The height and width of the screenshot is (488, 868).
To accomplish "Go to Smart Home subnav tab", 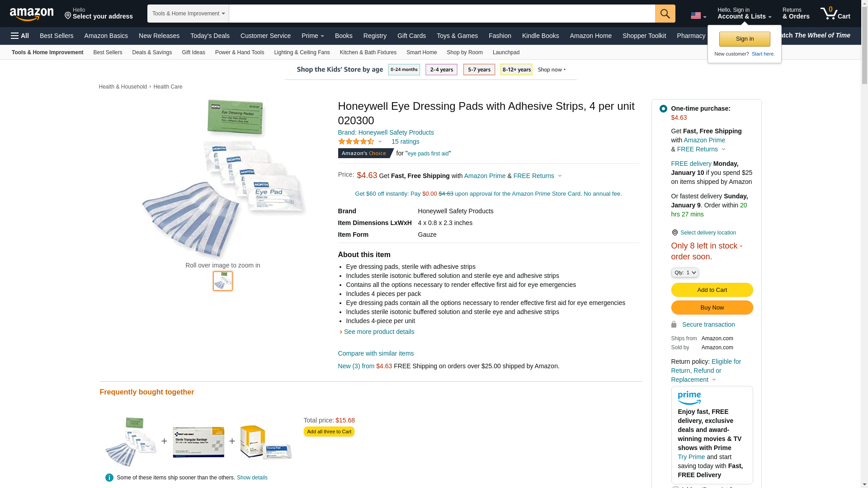I will [421, 52].
